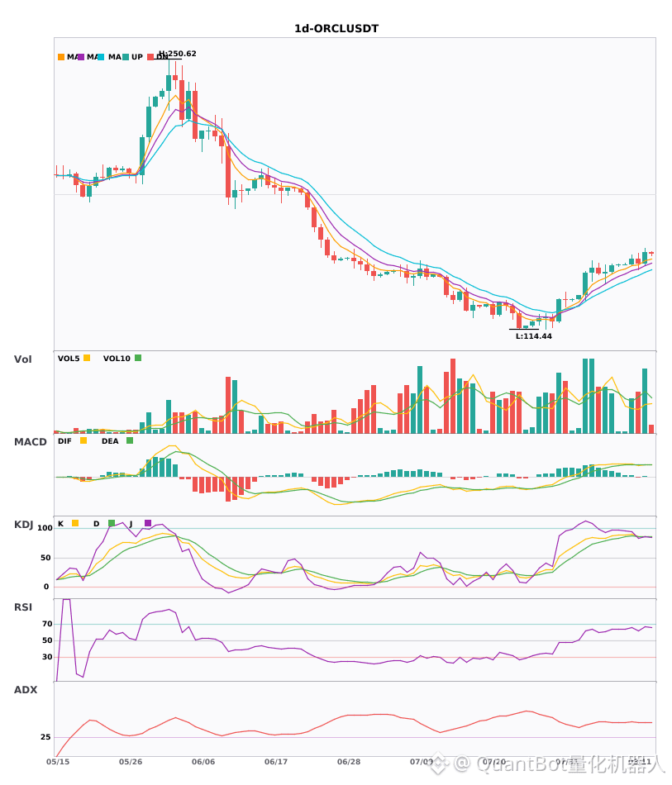Click the RSI axis value 30
Viewport: 672px width, 785px height.
pos(48,657)
